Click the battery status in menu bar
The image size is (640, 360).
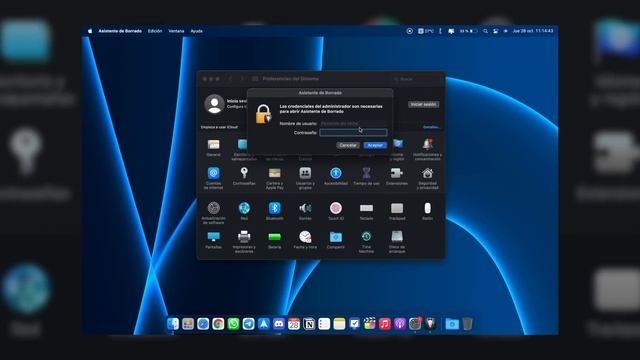468,31
